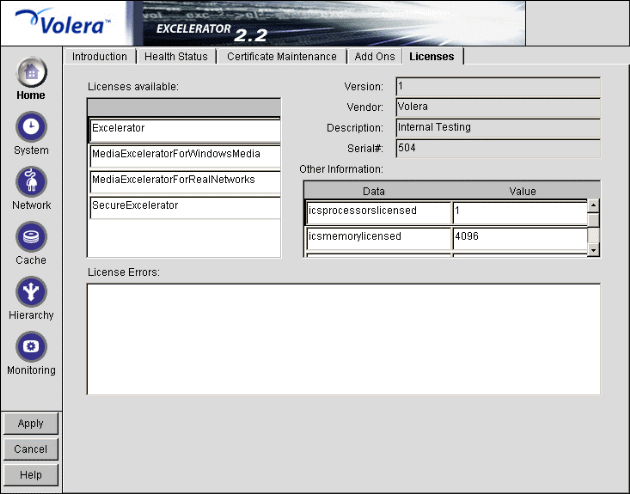The image size is (630, 494).
Task: Click the Licenses available list header
Action: pos(184,108)
